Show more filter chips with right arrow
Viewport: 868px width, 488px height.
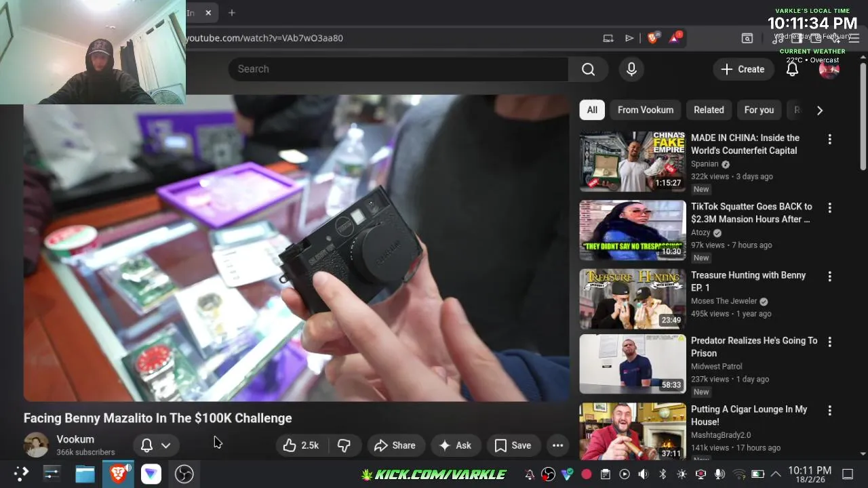pos(820,110)
